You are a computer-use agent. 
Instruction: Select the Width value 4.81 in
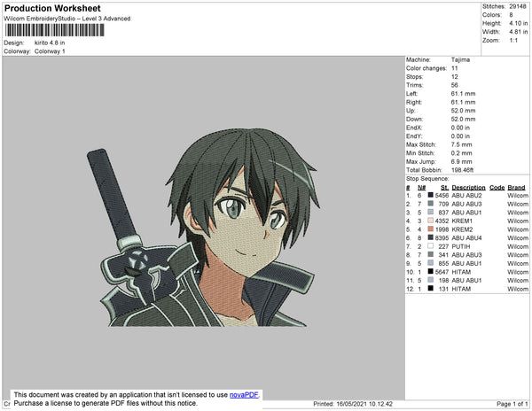519,32
